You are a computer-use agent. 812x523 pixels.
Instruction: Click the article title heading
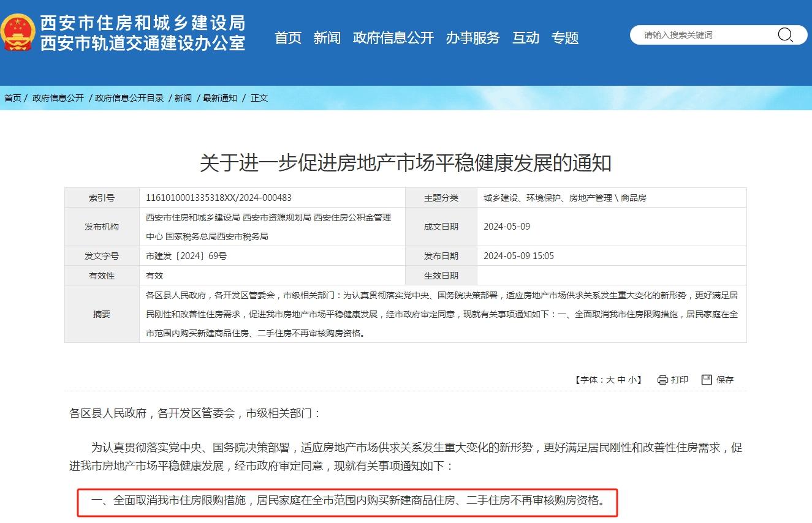coord(406,163)
